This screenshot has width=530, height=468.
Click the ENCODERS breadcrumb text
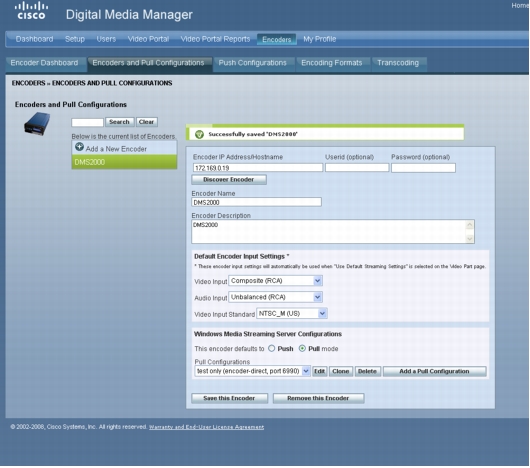(28, 83)
